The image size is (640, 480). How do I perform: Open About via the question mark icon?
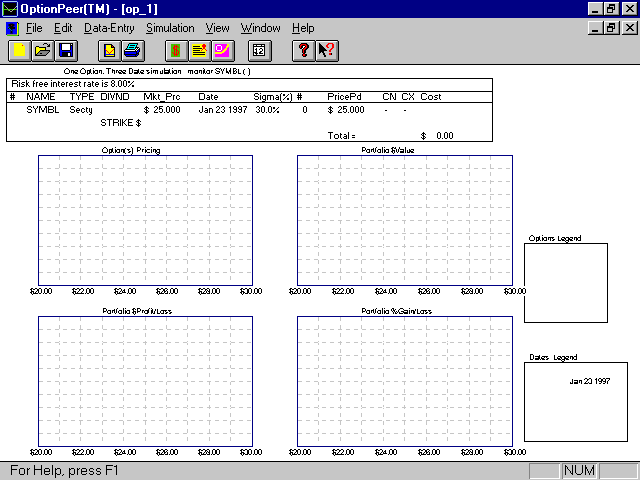click(303, 49)
